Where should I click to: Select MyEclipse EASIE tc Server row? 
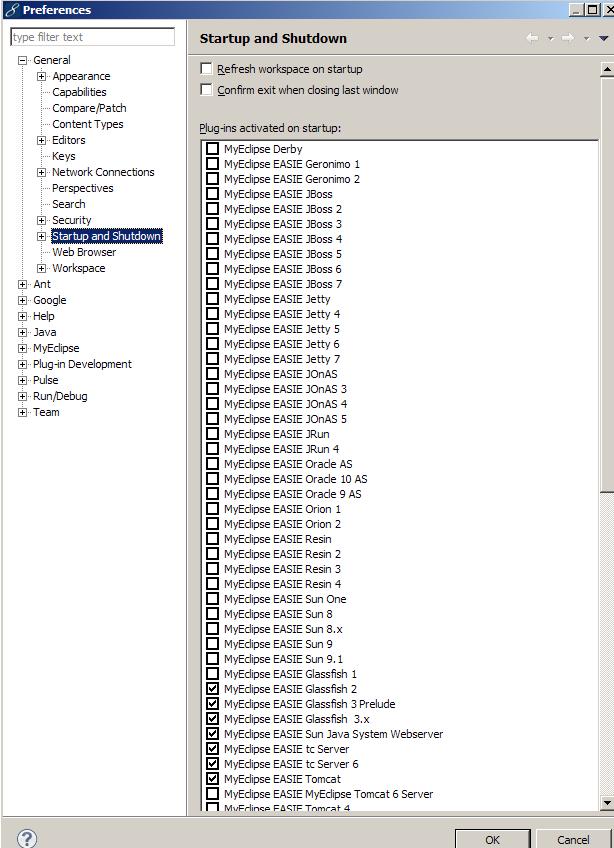pos(287,749)
